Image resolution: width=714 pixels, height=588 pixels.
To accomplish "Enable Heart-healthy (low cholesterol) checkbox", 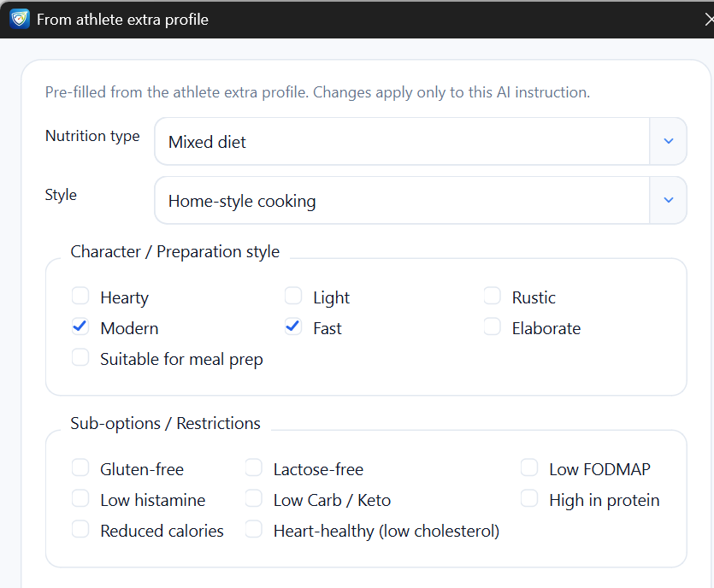I will pos(254,530).
